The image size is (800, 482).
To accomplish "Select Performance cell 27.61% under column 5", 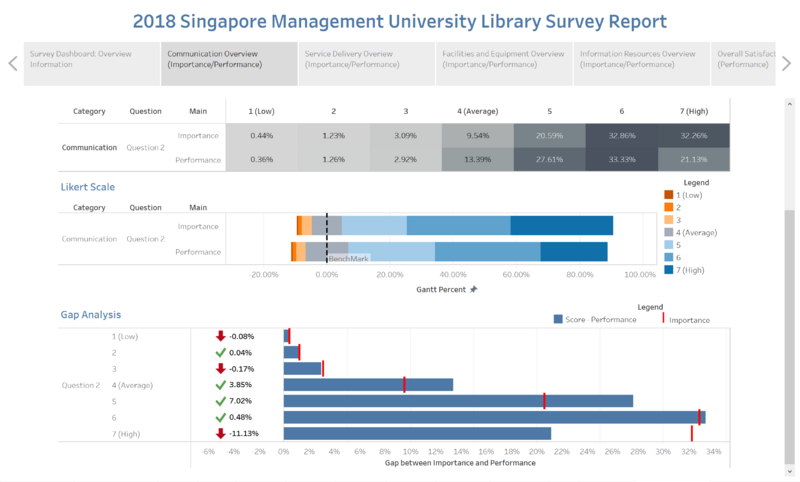I will coord(549,159).
